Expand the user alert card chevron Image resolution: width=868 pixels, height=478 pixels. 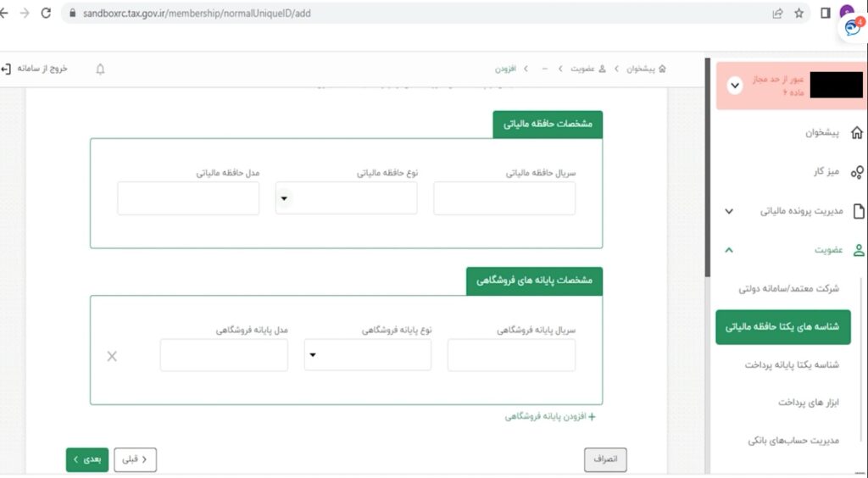click(x=735, y=86)
